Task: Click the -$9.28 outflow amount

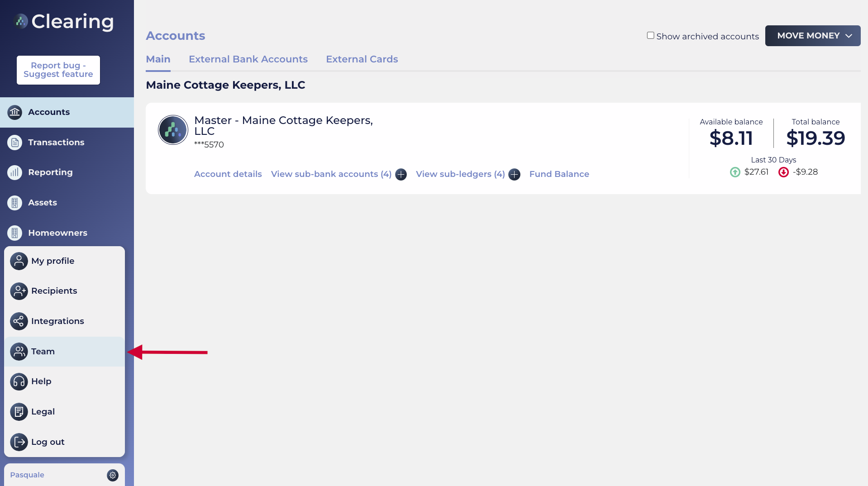Action: coord(805,172)
